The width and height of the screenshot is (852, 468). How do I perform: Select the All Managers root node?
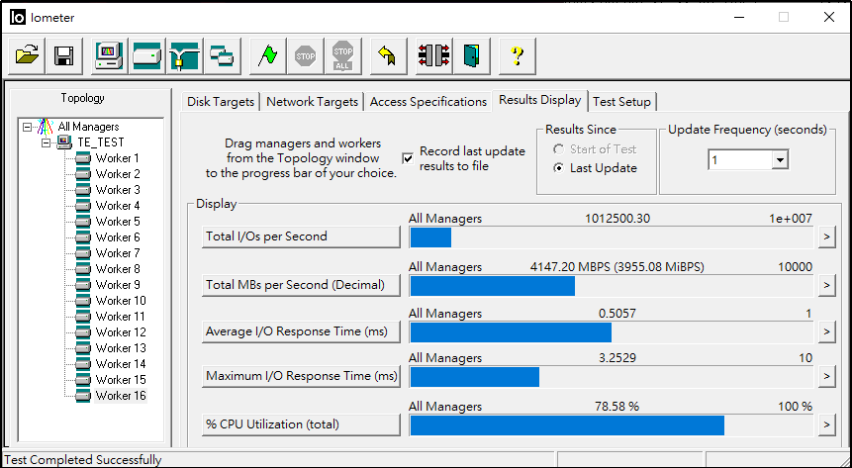click(x=88, y=127)
